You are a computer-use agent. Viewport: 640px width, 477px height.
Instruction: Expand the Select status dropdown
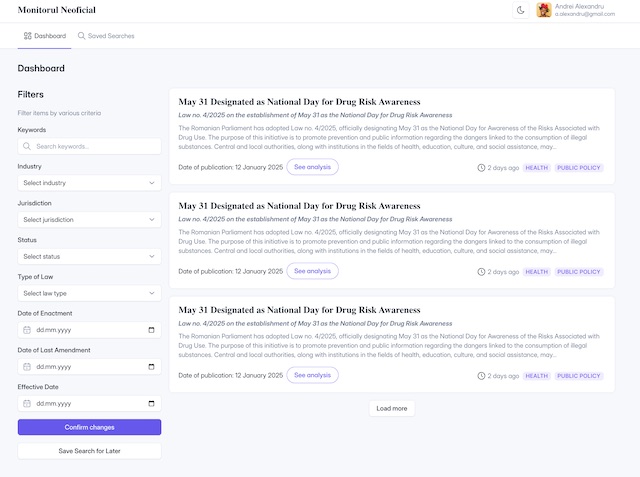89,257
